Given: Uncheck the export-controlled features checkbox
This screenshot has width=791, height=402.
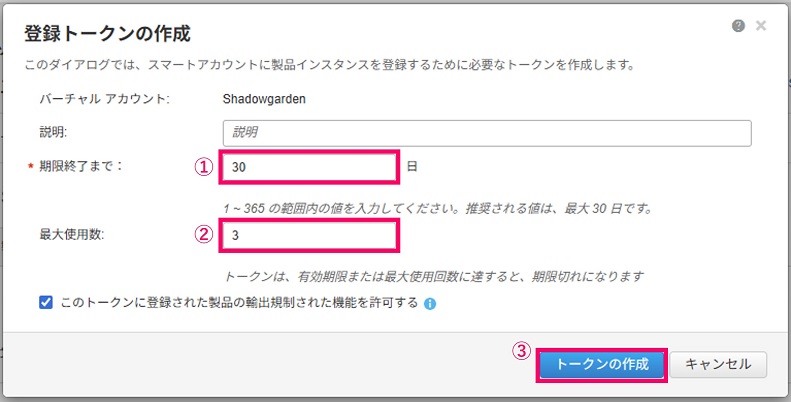Looking at the screenshot, I should pos(46,303).
